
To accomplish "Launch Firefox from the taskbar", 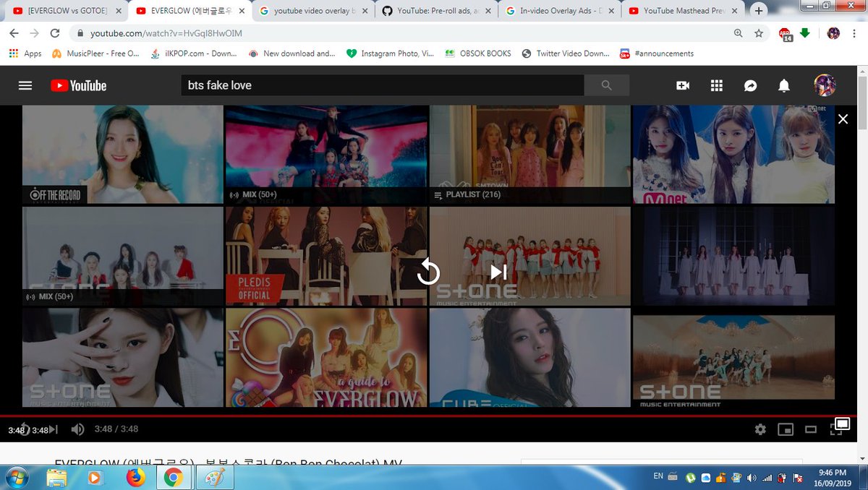I will tap(135, 477).
